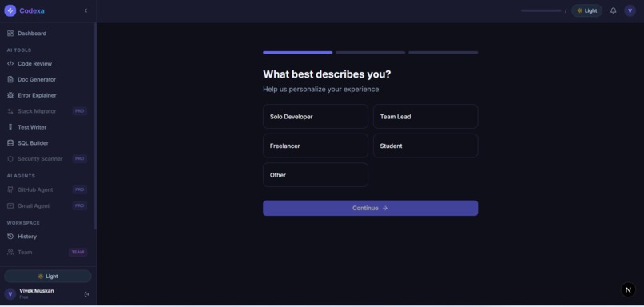Click the History clock icon

pyautogui.click(x=10, y=237)
